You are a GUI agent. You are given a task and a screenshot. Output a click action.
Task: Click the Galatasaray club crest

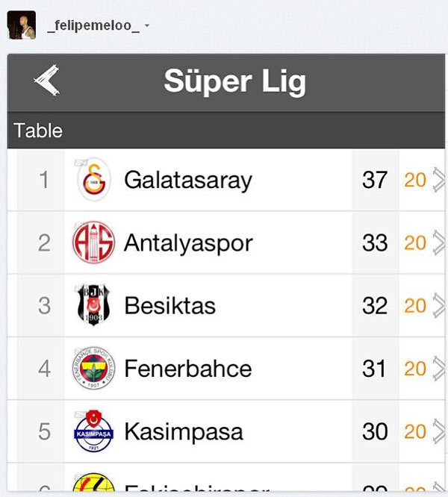point(94,180)
